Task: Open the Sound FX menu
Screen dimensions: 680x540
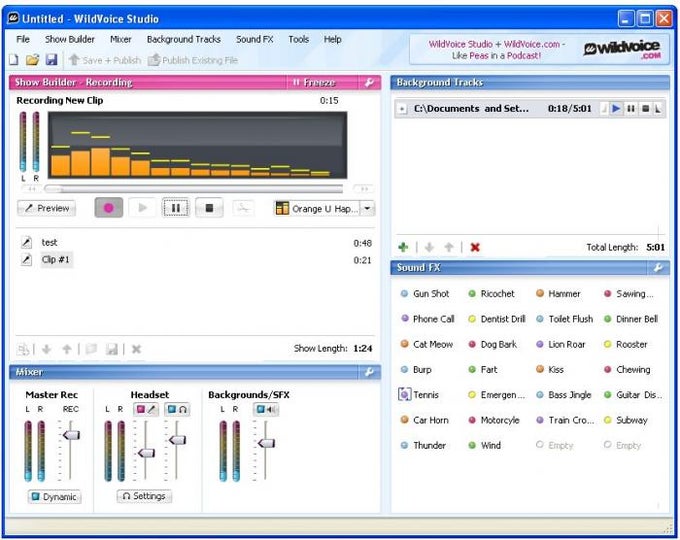Action: (255, 39)
